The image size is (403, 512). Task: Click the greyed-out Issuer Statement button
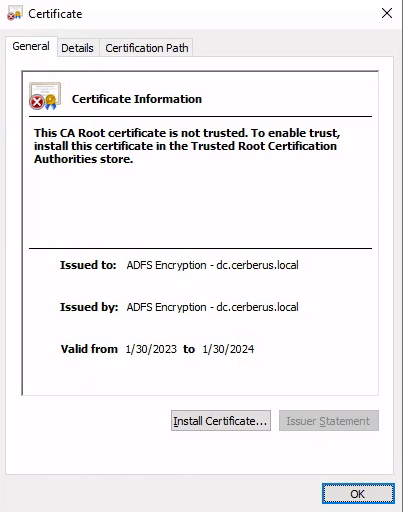click(329, 421)
